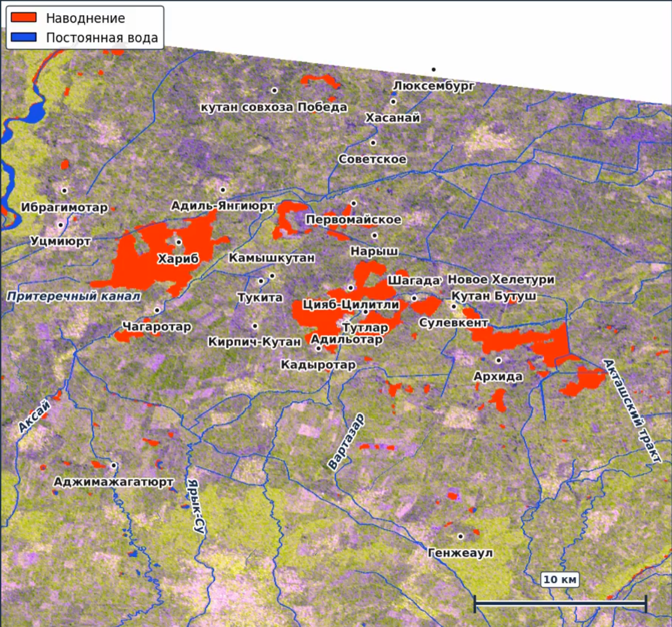Click the scale bar line
Viewport: 672px width, 627px height.
[560, 603]
